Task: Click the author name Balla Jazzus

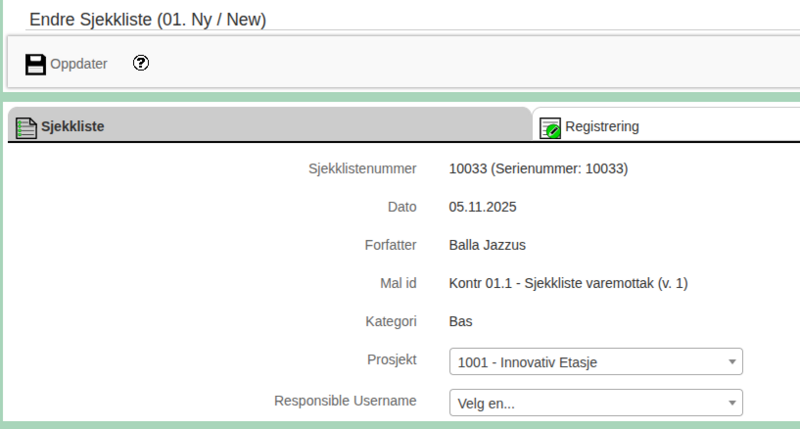Action: (x=487, y=245)
